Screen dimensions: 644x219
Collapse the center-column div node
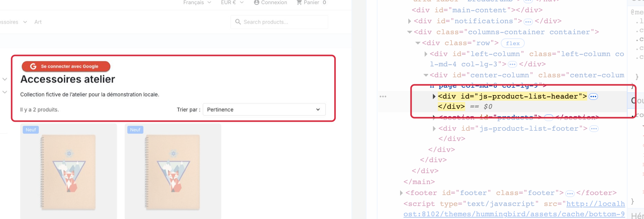click(x=426, y=75)
